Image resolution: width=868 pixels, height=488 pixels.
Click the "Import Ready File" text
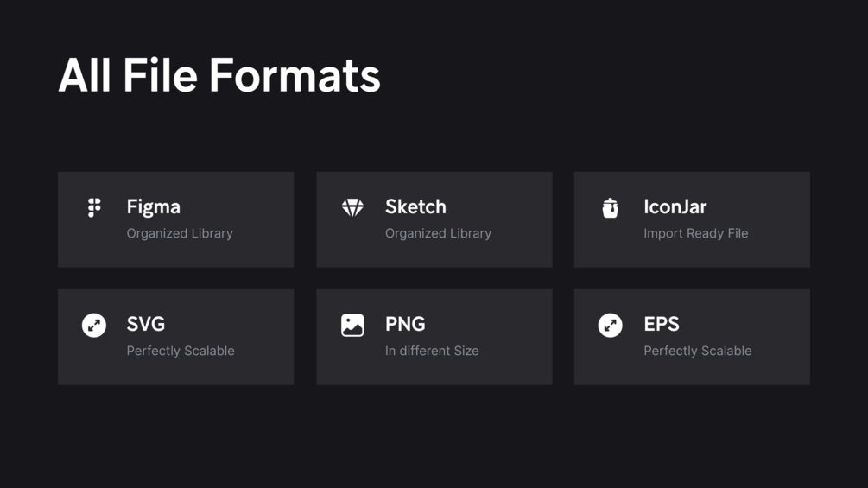point(696,233)
